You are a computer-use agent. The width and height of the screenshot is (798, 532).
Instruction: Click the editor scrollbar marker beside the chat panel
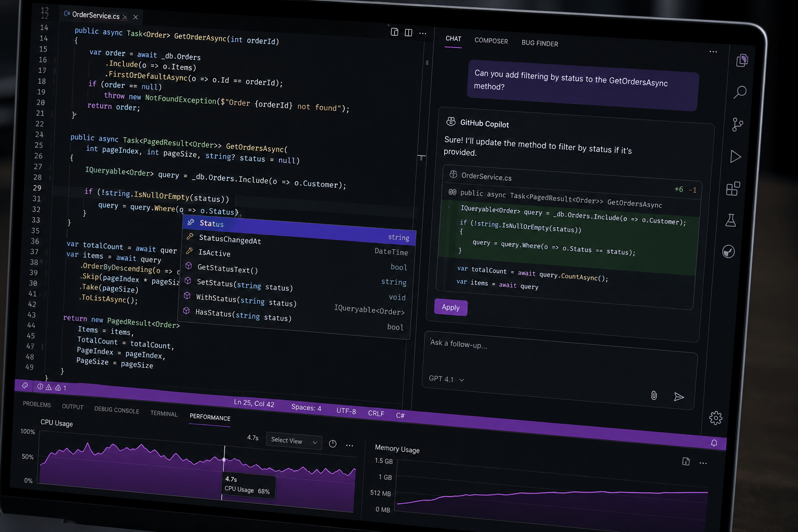click(x=421, y=156)
